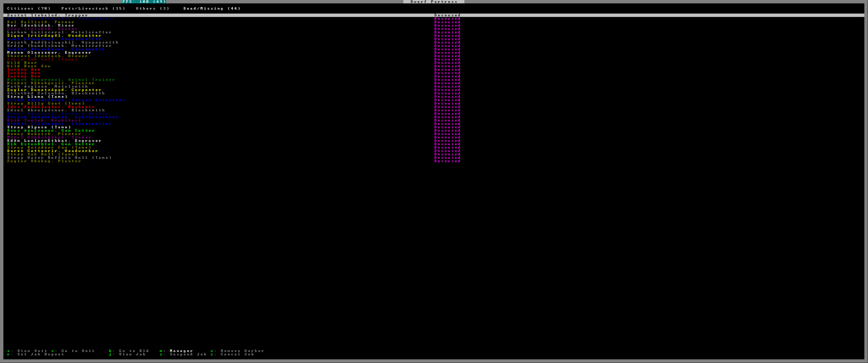Select Zuglar Obokag, Planter
Viewport: 868px width, 363px height.
(44, 161)
